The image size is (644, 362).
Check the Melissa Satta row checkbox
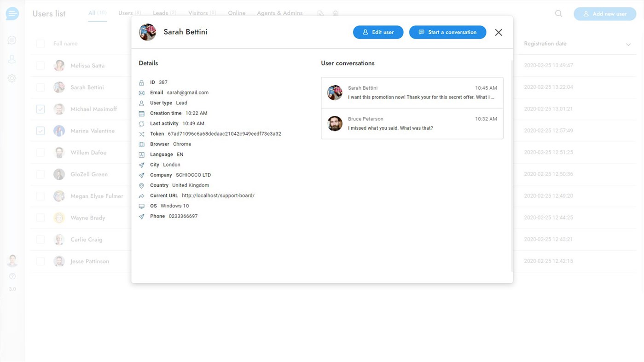pyautogui.click(x=41, y=65)
